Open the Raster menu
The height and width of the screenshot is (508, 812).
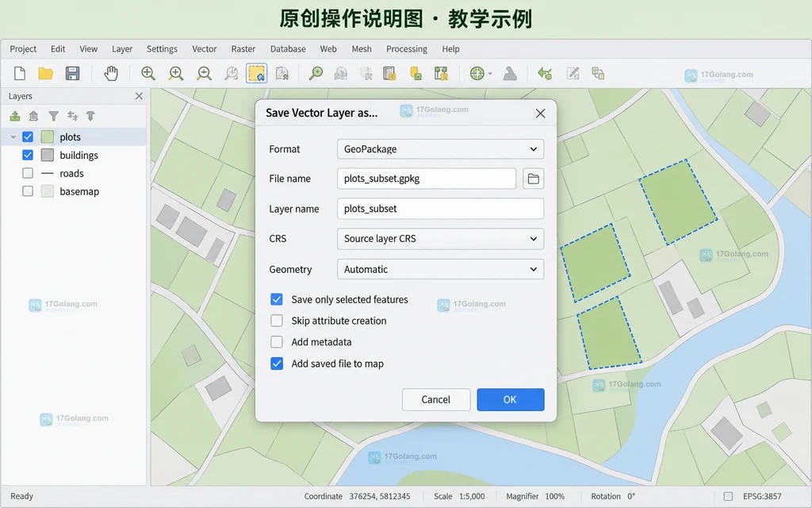click(243, 48)
